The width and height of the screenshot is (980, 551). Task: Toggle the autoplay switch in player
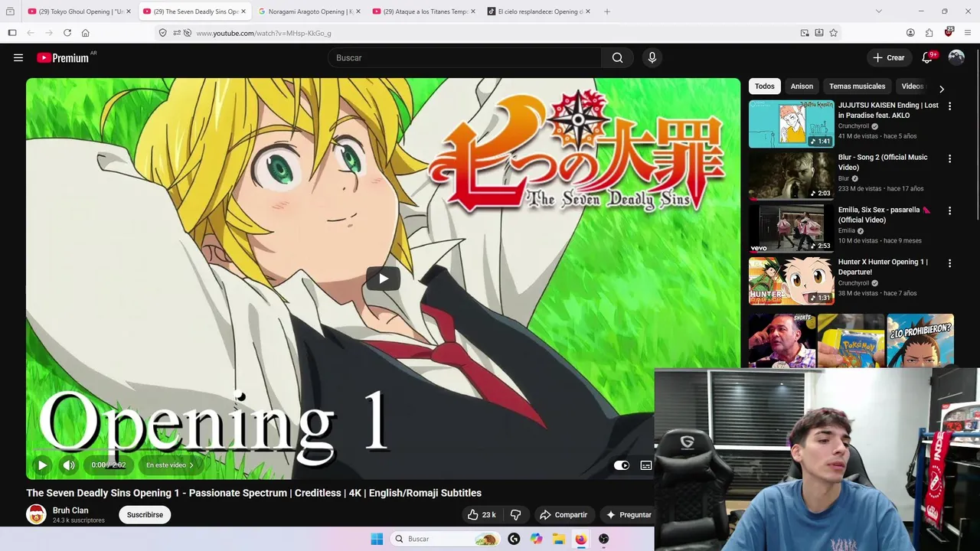tap(622, 465)
